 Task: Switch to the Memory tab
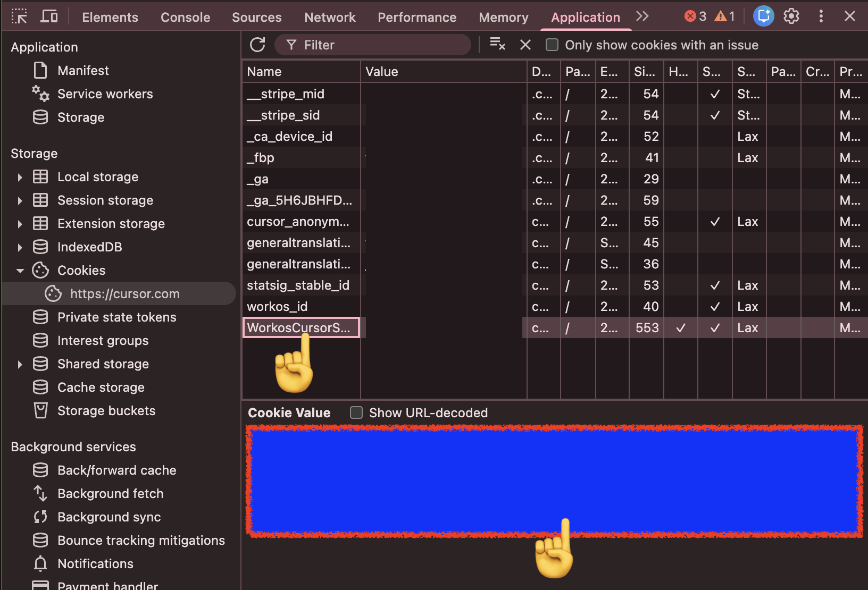[504, 17]
